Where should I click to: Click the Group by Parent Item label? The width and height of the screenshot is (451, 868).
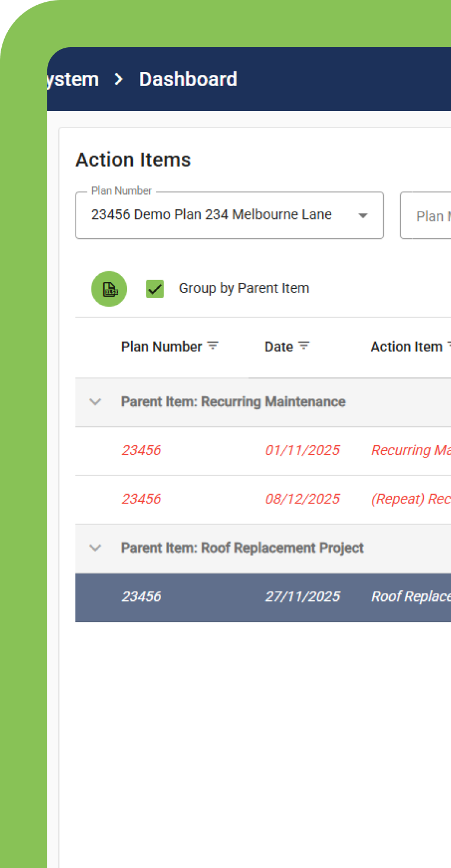point(244,288)
